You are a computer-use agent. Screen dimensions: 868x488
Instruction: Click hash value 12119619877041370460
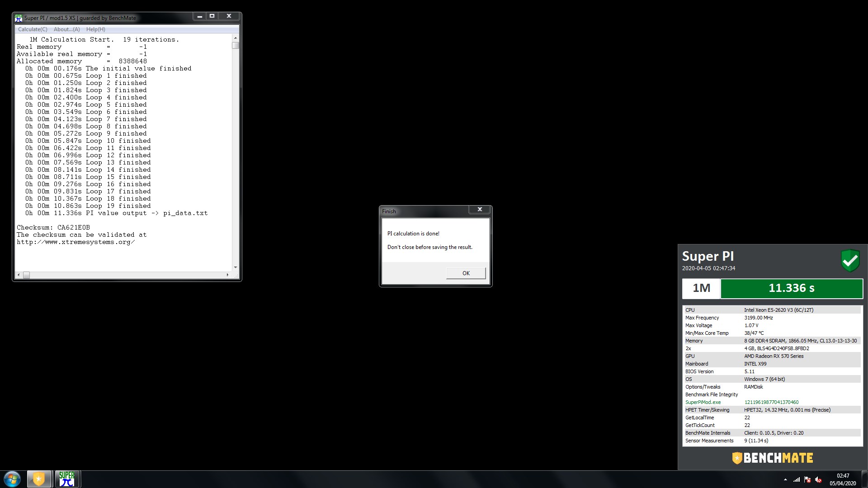point(771,402)
